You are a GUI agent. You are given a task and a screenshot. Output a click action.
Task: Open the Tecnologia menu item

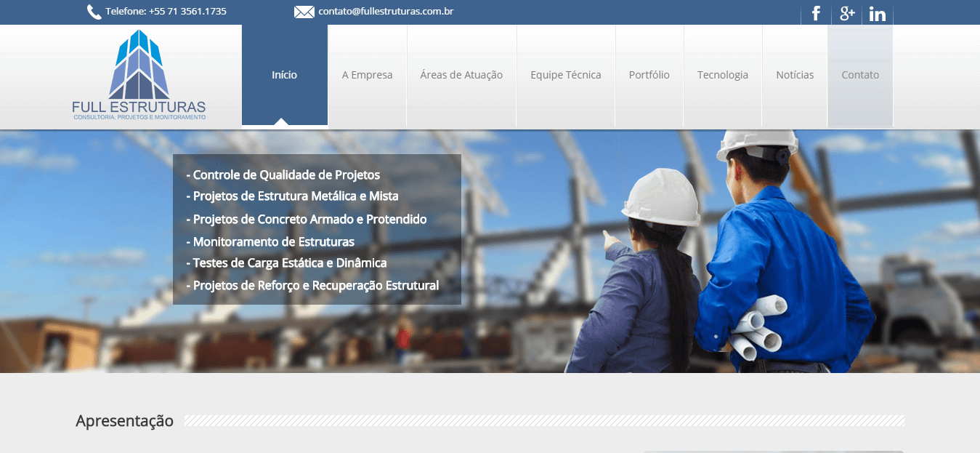[723, 75]
